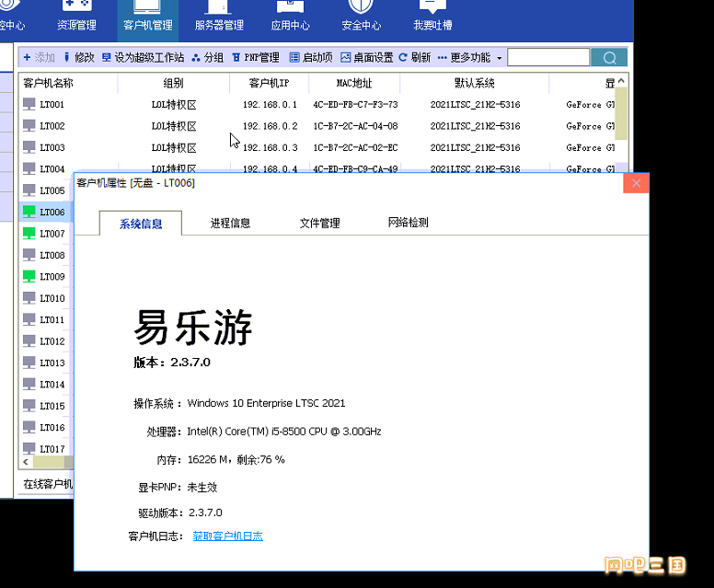The height and width of the screenshot is (588, 714).
Task: Click IP cell 192.168.0.1
Action: point(270,105)
